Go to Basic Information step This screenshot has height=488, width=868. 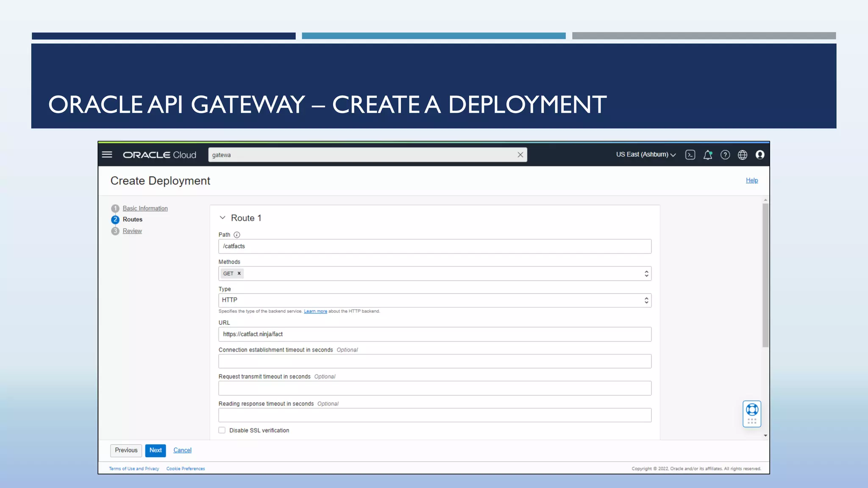[145, 208]
